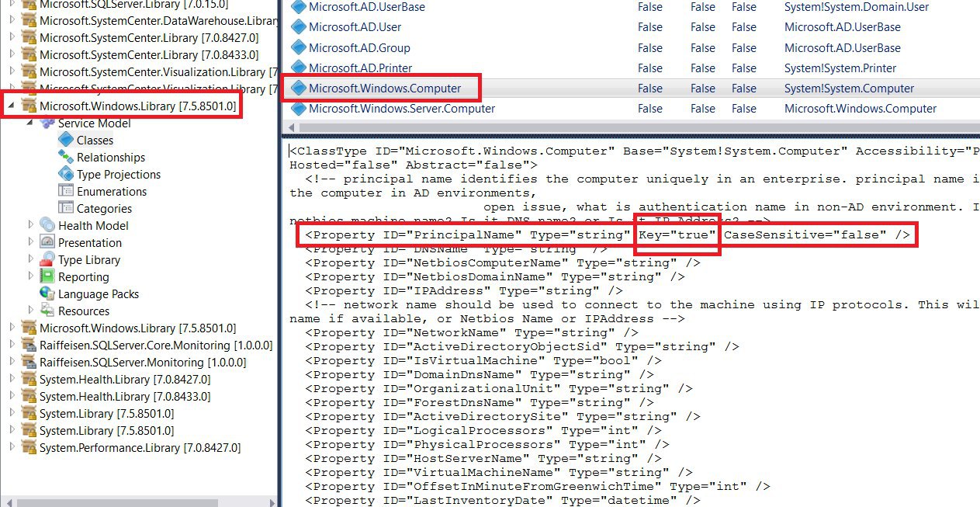
Task: Expand Microsoft.SystemCenter.Library [7.0.8427.0] node
Action: click(x=12, y=37)
